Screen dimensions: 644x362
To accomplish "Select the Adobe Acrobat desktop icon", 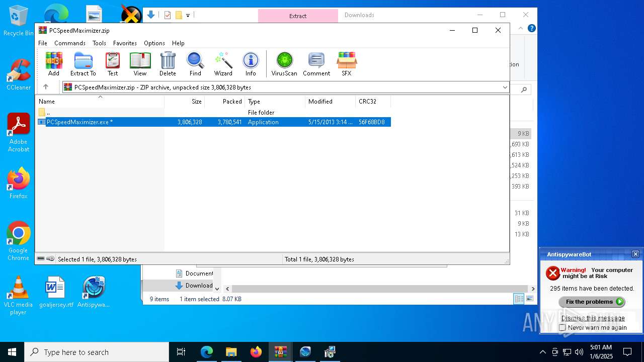I will click(x=18, y=133).
